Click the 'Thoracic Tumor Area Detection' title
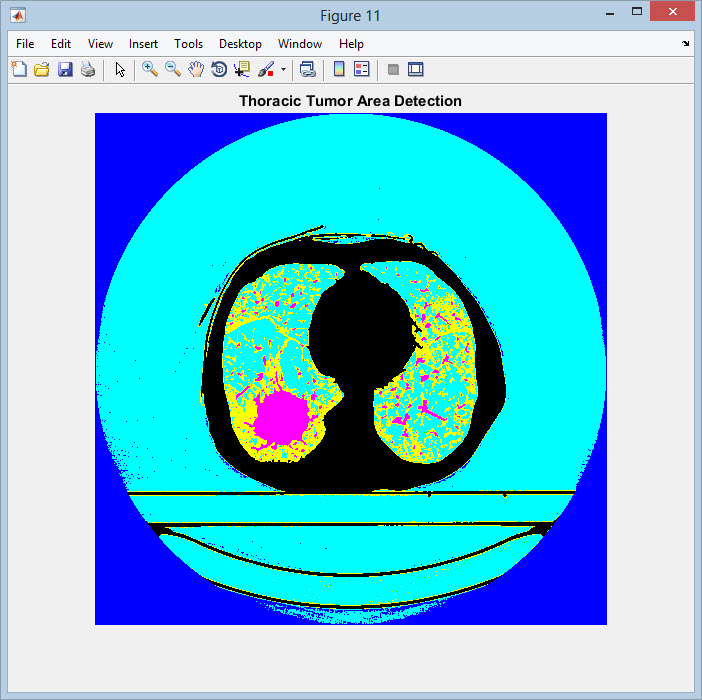The width and height of the screenshot is (702, 700). 350,101
